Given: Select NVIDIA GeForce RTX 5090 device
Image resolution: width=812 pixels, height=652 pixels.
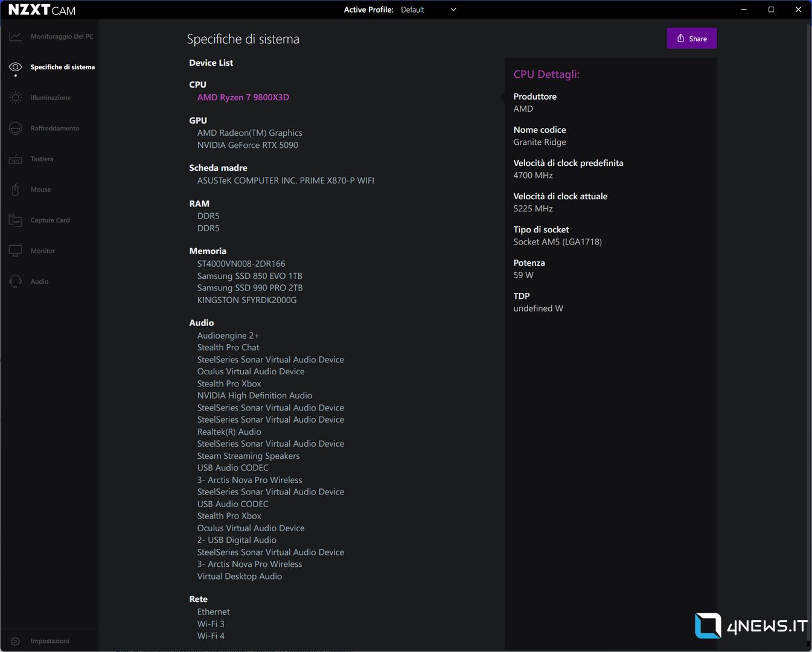Looking at the screenshot, I should coord(248,145).
